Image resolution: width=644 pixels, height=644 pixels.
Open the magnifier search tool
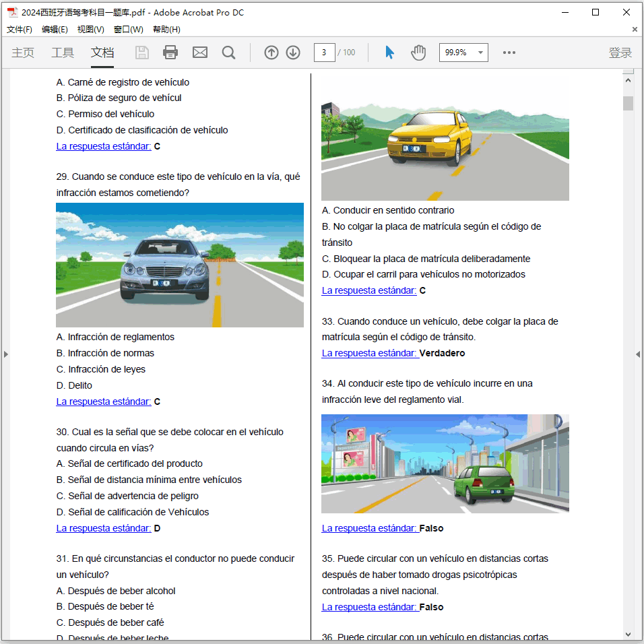229,53
